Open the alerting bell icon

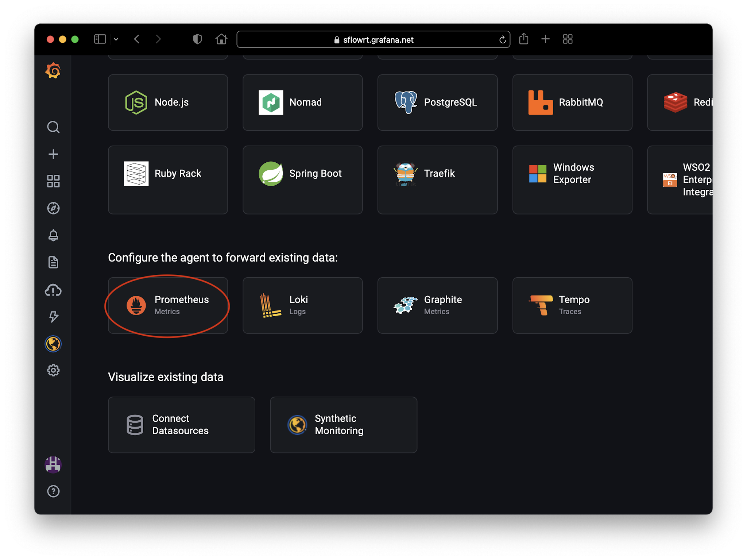(x=53, y=235)
